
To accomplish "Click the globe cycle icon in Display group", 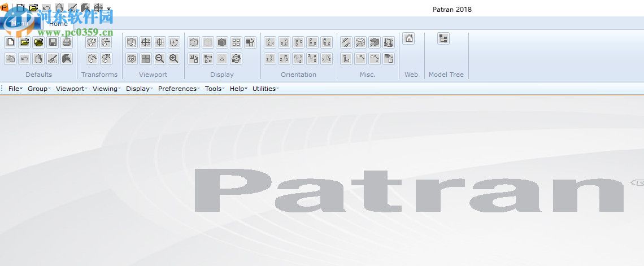I will coord(236,59).
